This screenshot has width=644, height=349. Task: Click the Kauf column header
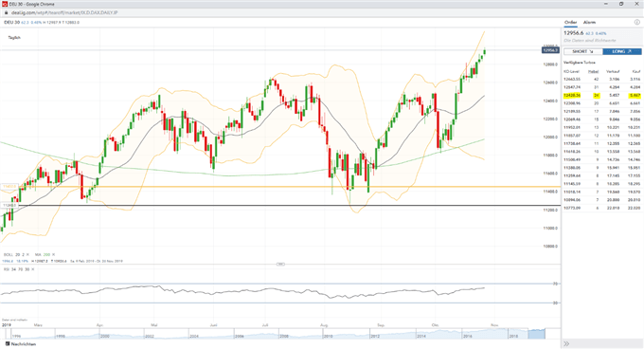[x=636, y=71]
